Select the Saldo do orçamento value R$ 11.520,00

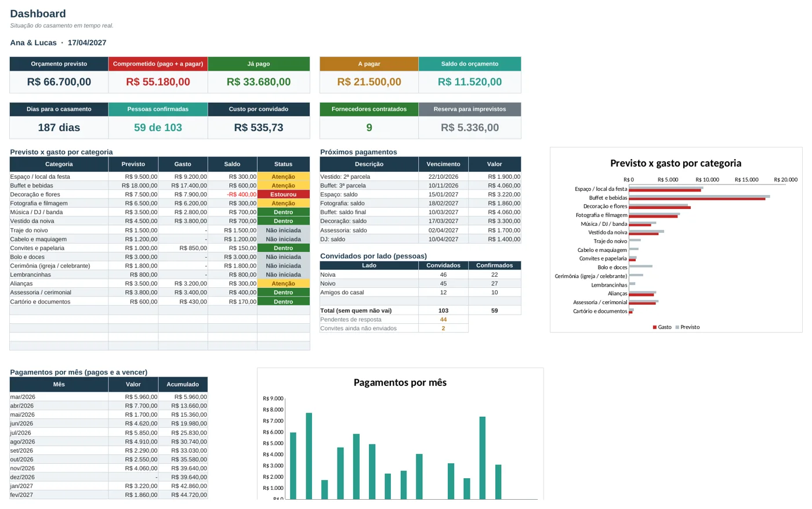(470, 82)
